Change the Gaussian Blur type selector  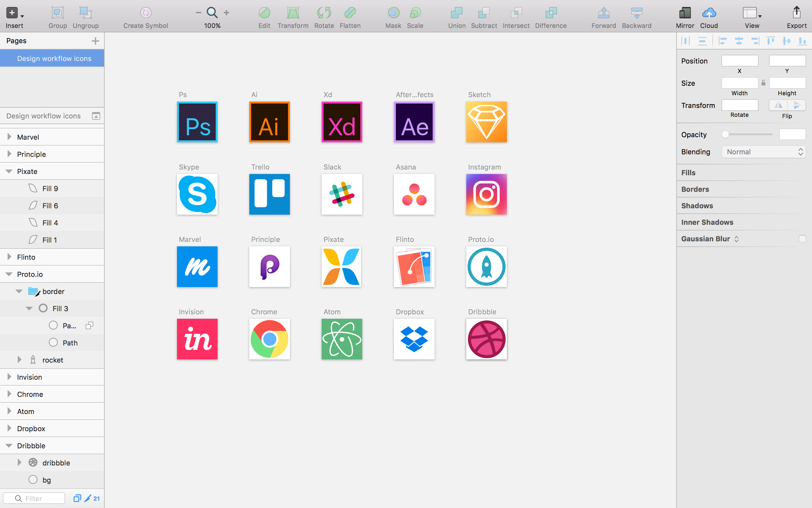click(737, 239)
